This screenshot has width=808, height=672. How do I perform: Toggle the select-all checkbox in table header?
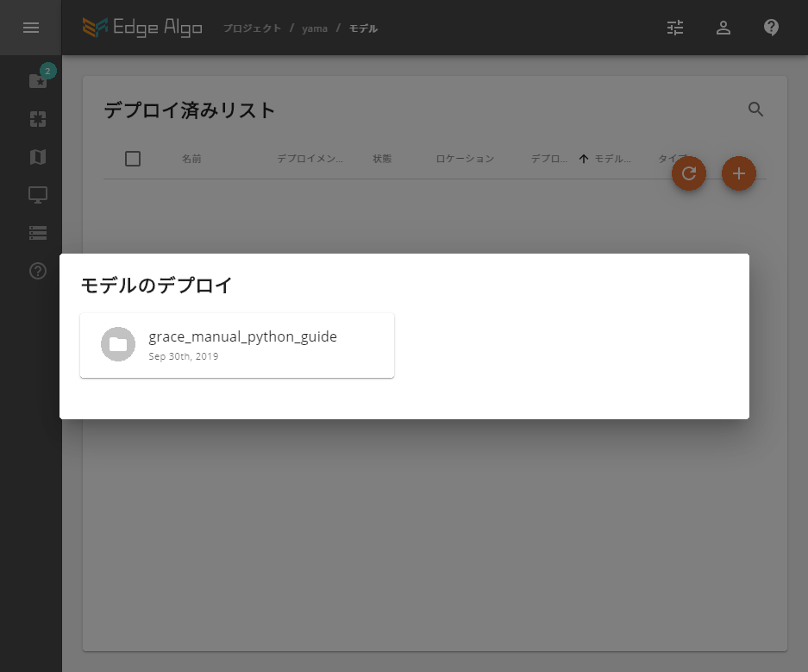133,159
